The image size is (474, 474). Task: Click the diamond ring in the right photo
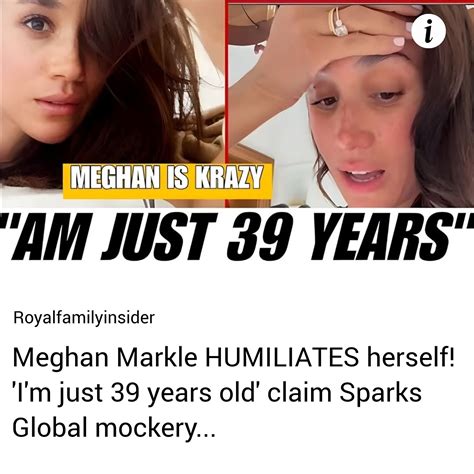(x=340, y=24)
